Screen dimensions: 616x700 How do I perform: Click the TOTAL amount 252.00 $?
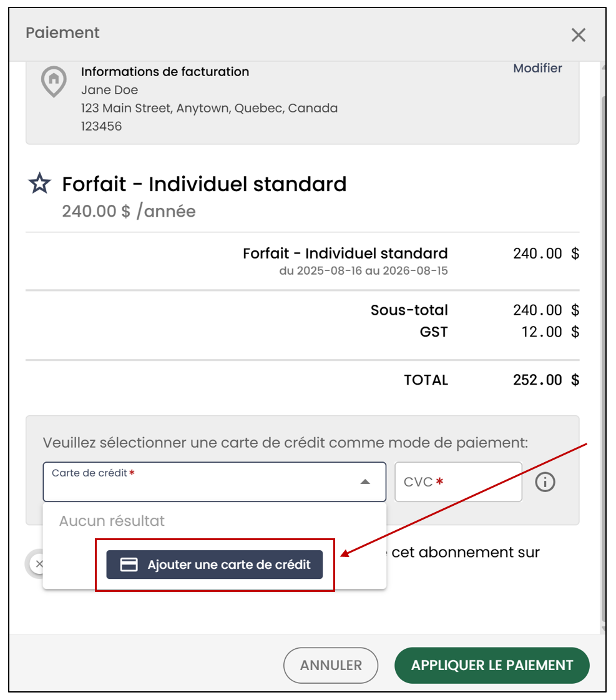[546, 380]
